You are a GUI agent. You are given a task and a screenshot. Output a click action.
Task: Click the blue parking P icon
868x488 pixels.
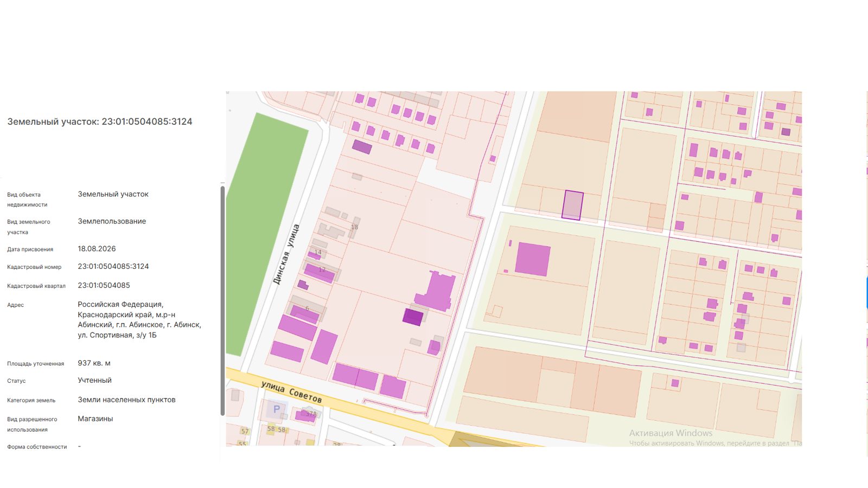[277, 409]
